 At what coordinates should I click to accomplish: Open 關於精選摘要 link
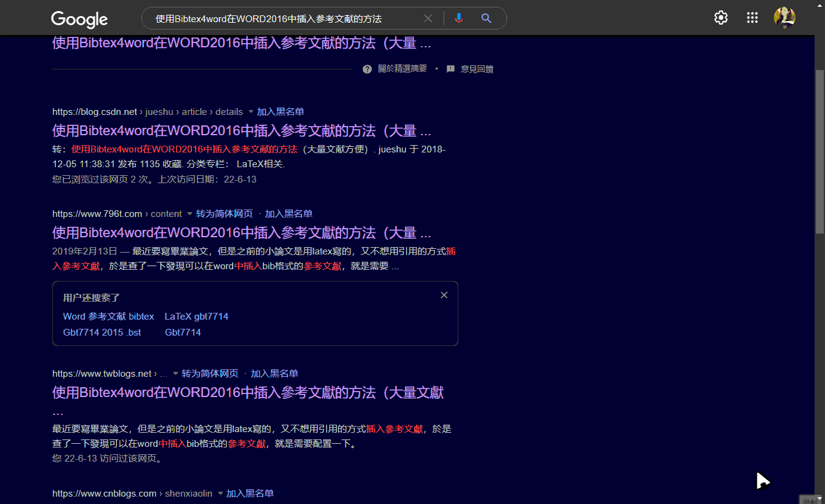coord(402,69)
